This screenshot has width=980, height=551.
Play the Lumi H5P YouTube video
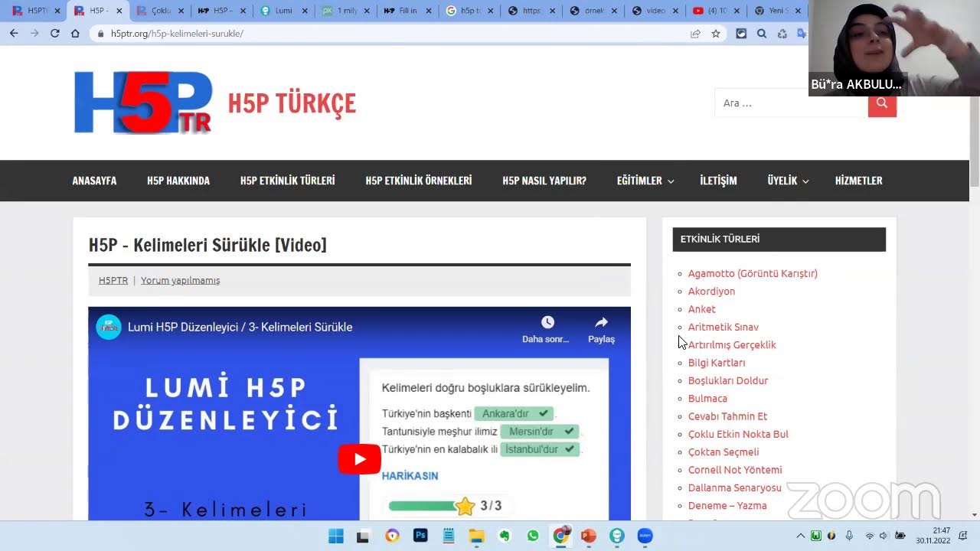coord(359,459)
